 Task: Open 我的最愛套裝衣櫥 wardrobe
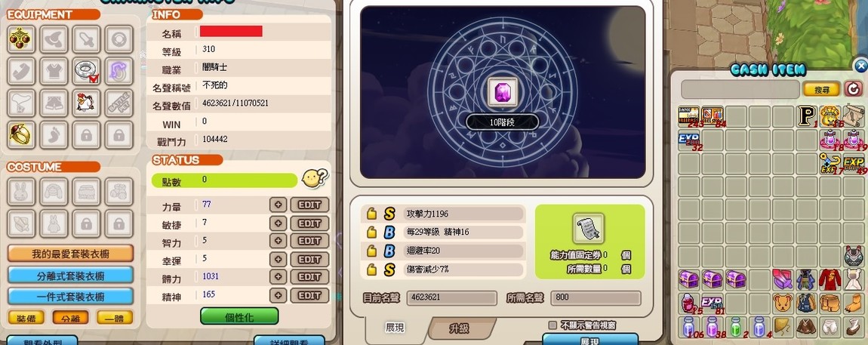70,254
